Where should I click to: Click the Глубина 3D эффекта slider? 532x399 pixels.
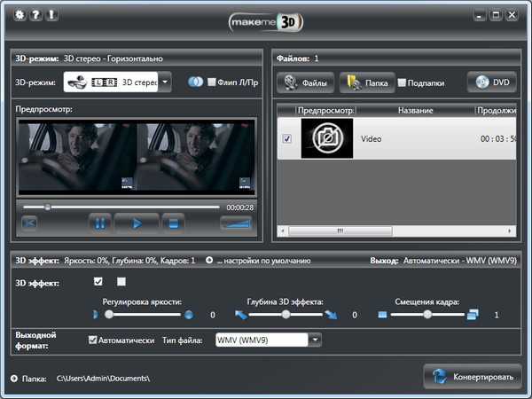(x=287, y=314)
